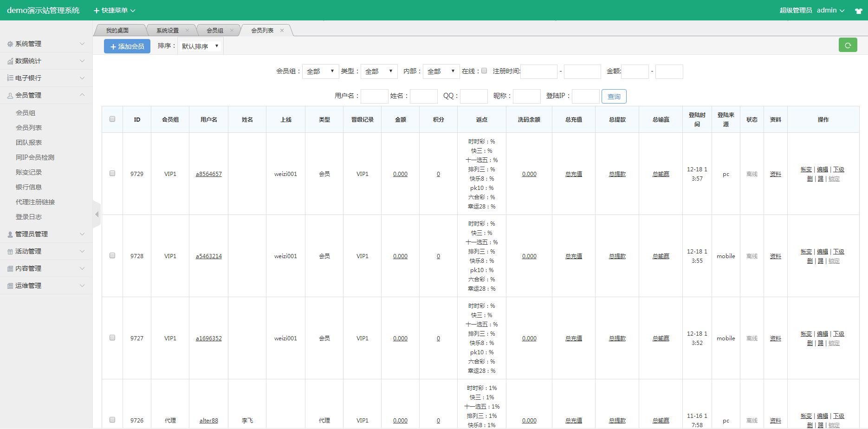Open the 会员组 filter dropdown

320,71
